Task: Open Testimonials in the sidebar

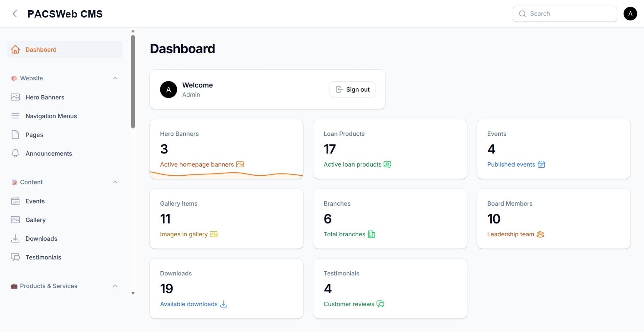Action: (65, 257)
